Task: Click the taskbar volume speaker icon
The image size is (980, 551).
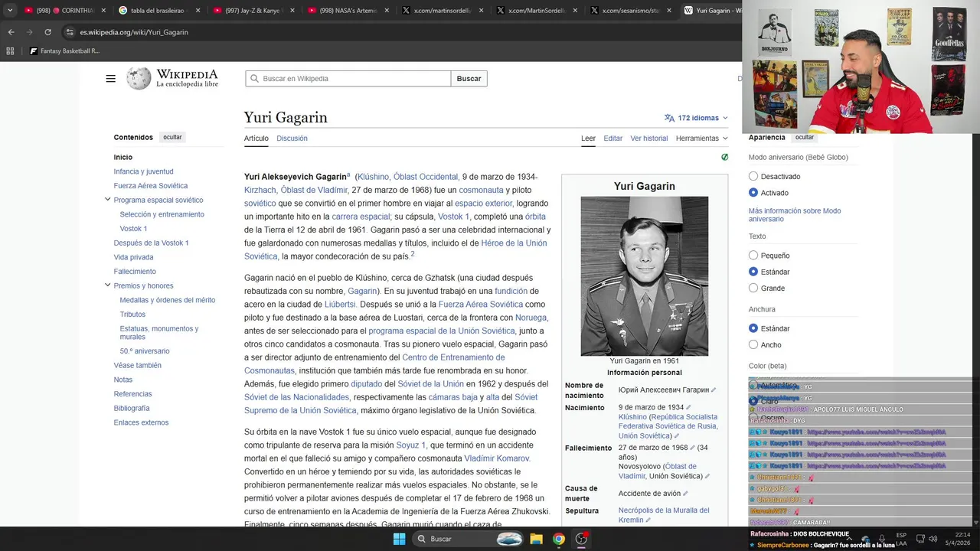Action: [x=934, y=539]
